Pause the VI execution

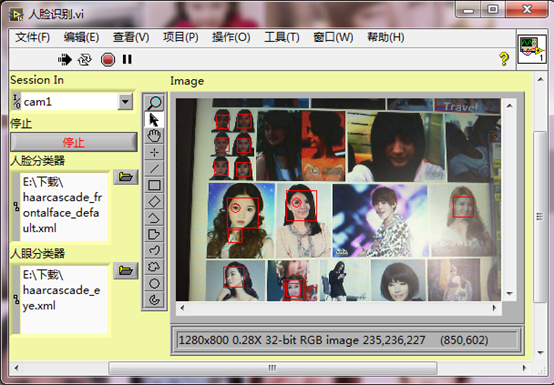(127, 59)
